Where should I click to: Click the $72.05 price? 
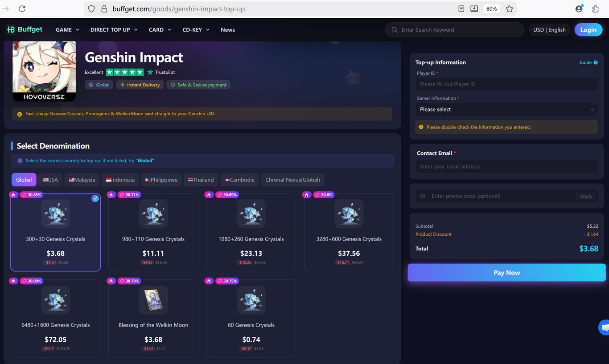point(56,339)
